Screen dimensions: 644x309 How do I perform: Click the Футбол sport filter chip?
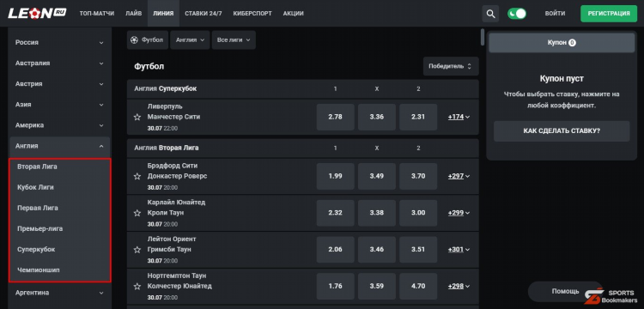tap(148, 40)
